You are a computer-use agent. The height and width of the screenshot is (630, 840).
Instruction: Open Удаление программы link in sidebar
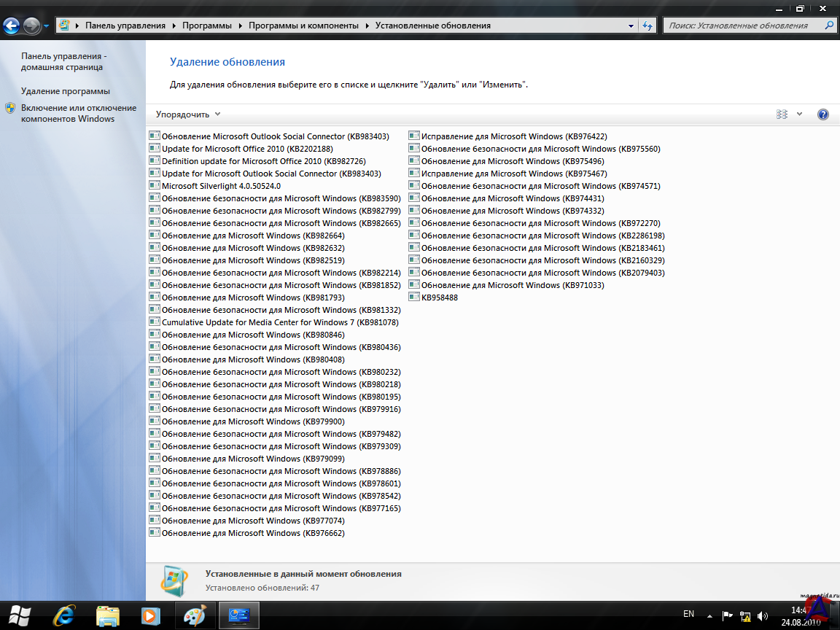[x=66, y=91]
